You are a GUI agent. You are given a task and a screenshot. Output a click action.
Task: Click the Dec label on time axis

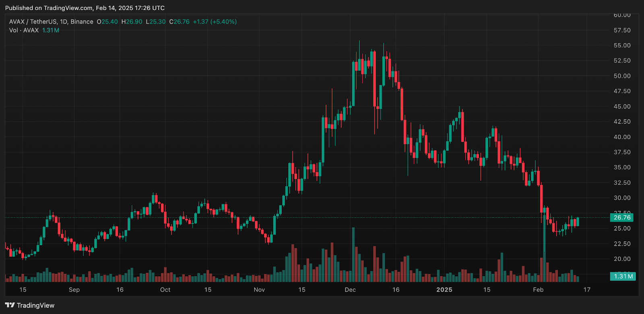pos(350,290)
